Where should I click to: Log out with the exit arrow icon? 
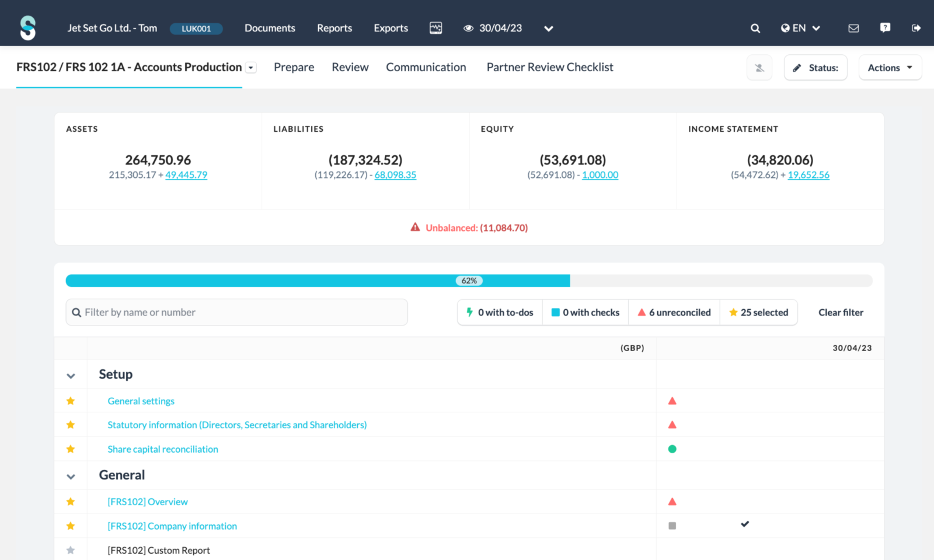[916, 27]
